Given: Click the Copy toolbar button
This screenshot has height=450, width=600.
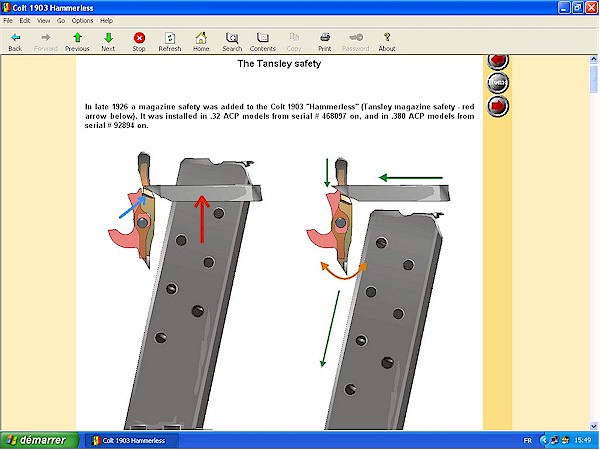Looking at the screenshot, I should click(x=294, y=42).
